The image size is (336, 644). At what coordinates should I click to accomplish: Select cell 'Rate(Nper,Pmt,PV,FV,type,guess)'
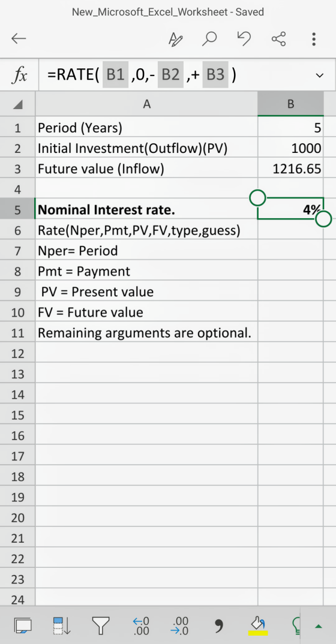pos(146,230)
